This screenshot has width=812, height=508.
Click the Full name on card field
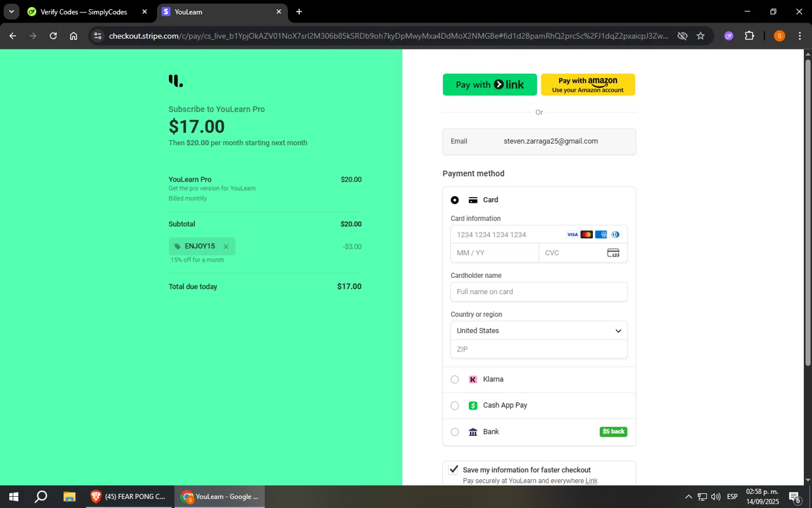[539, 292]
